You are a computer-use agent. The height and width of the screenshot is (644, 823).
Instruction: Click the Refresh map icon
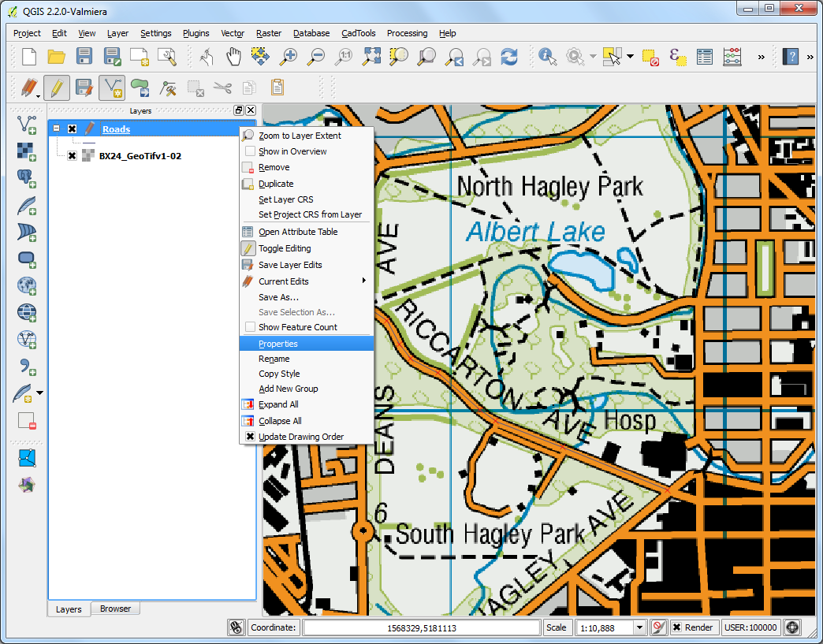tap(509, 56)
